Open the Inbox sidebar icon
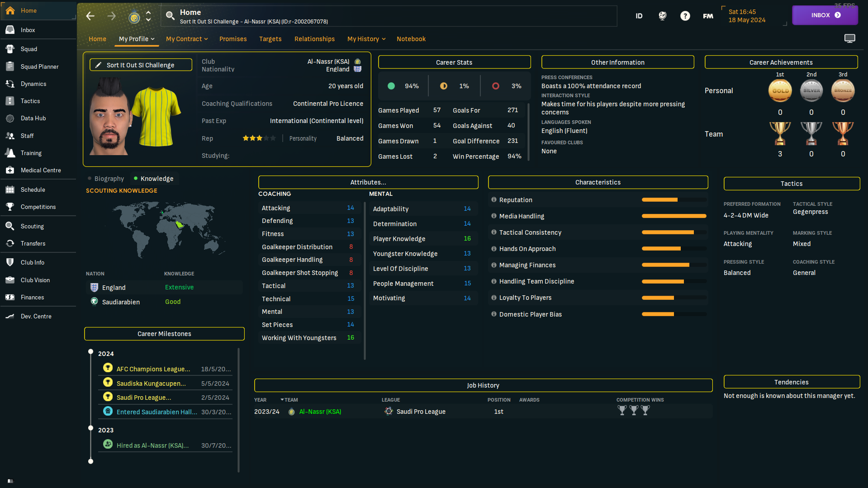Viewport: 868px width, 488px height. click(10, 30)
